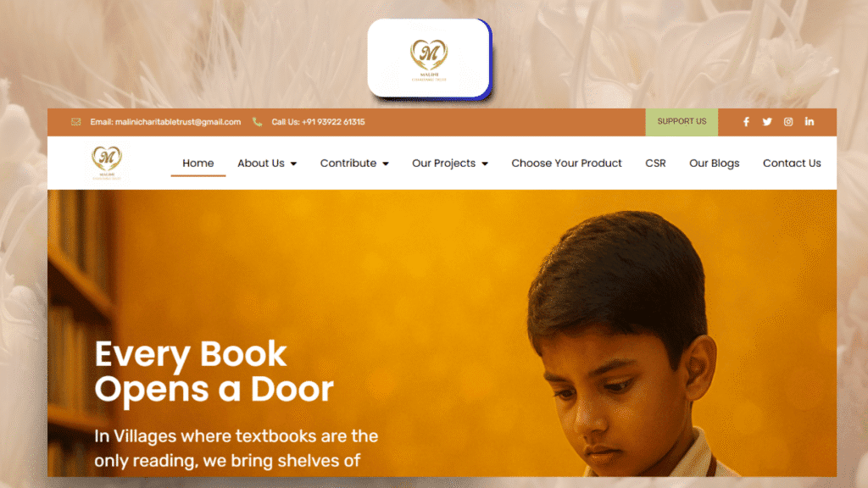Go to the CSR menu item

(655, 164)
